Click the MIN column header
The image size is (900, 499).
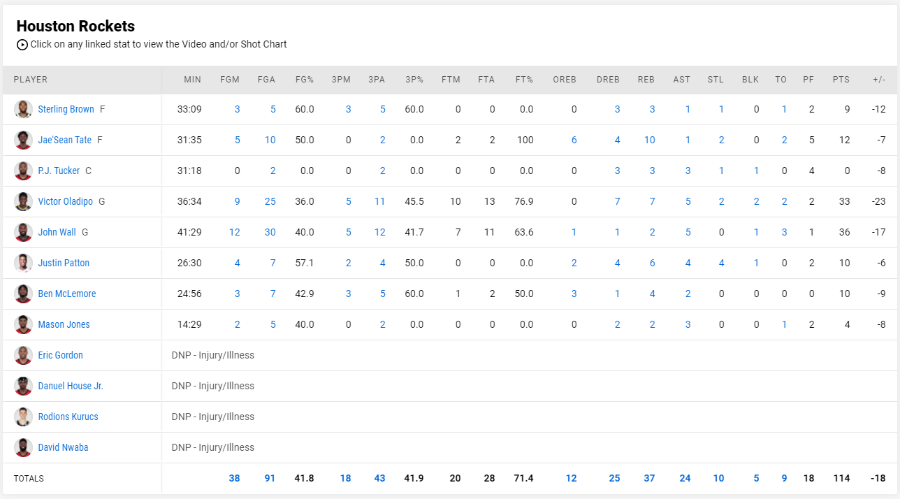(192, 80)
